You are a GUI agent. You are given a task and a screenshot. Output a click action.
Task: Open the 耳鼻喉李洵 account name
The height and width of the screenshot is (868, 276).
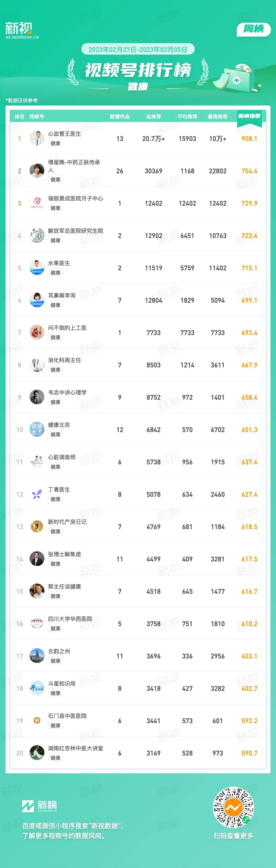click(x=62, y=296)
